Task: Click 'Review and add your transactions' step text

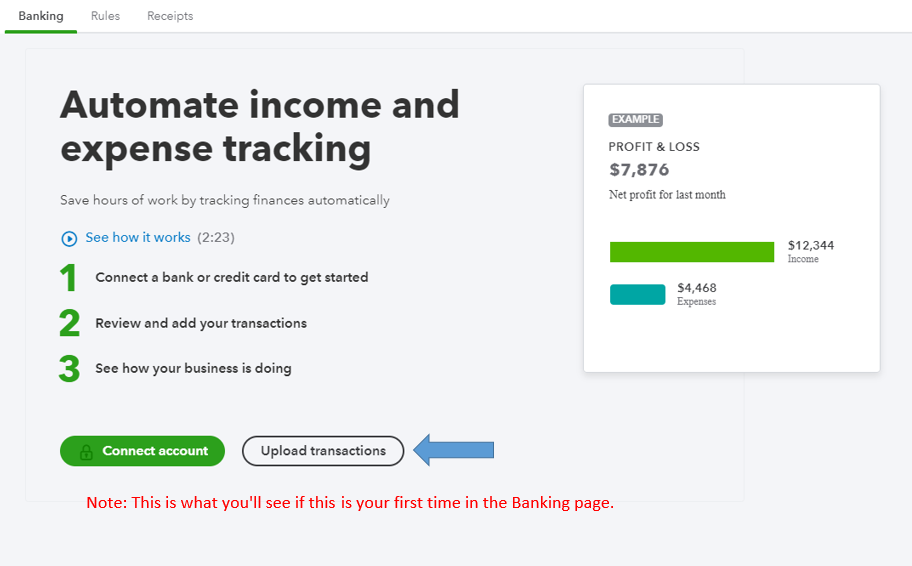Action: 201,323
